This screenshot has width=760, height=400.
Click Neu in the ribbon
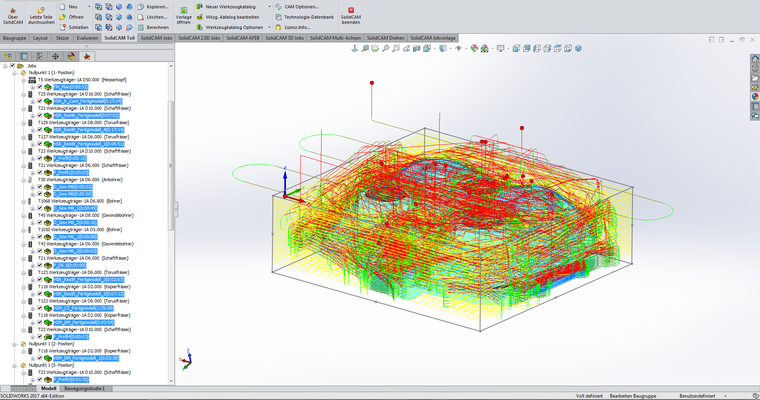tap(68, 7)
